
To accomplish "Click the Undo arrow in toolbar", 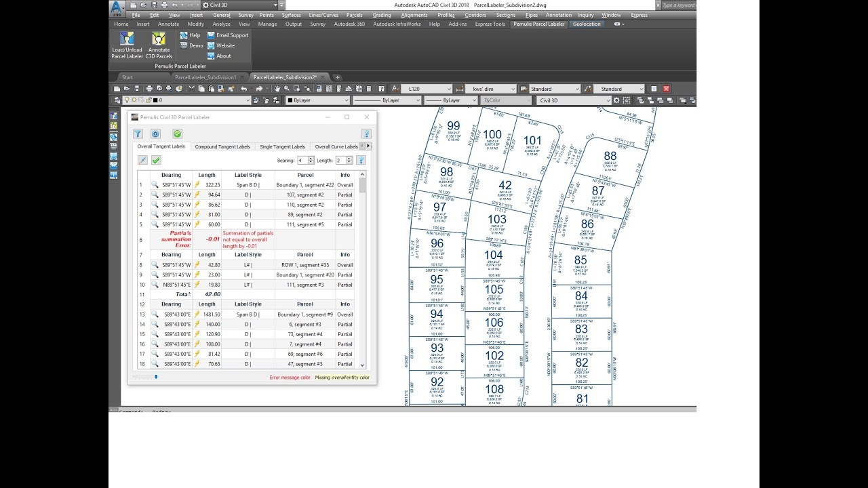I will coord(244,89).
